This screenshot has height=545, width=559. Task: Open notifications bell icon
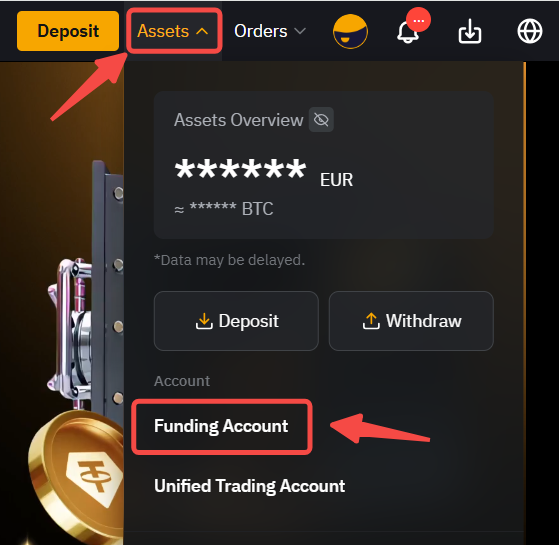(x=407, y=32)
